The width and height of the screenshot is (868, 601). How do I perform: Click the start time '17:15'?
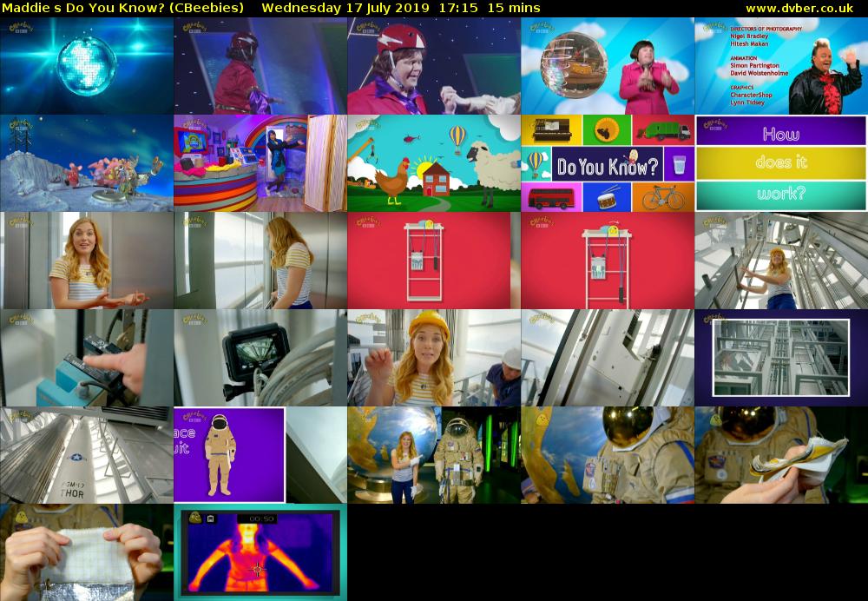[458, 9]
